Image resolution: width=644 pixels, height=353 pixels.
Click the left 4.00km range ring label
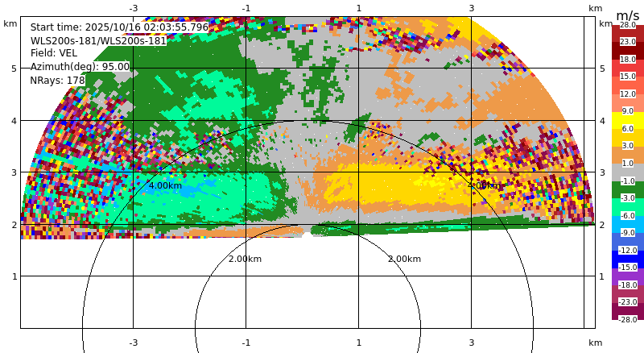pyautogui.click(x=165, y=185)
